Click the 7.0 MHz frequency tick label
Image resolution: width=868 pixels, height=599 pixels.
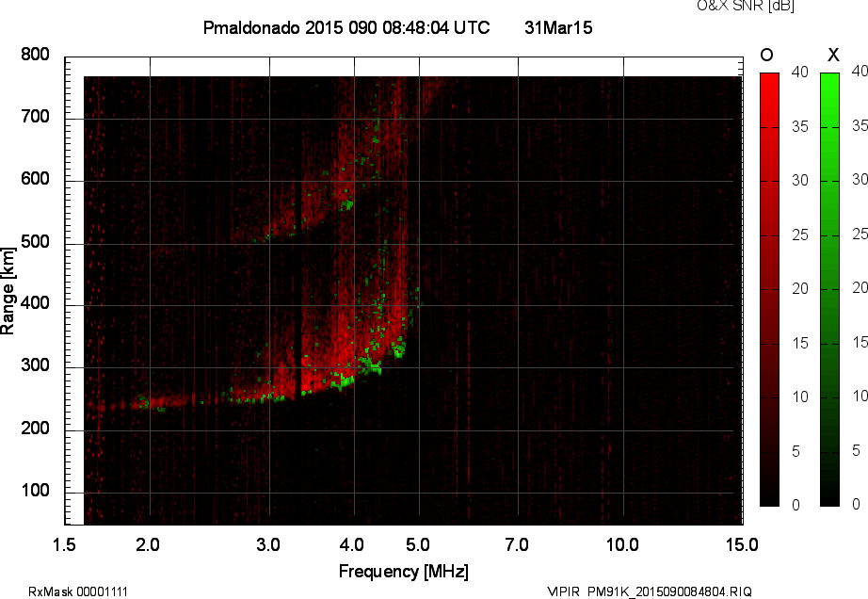point(517,544)
